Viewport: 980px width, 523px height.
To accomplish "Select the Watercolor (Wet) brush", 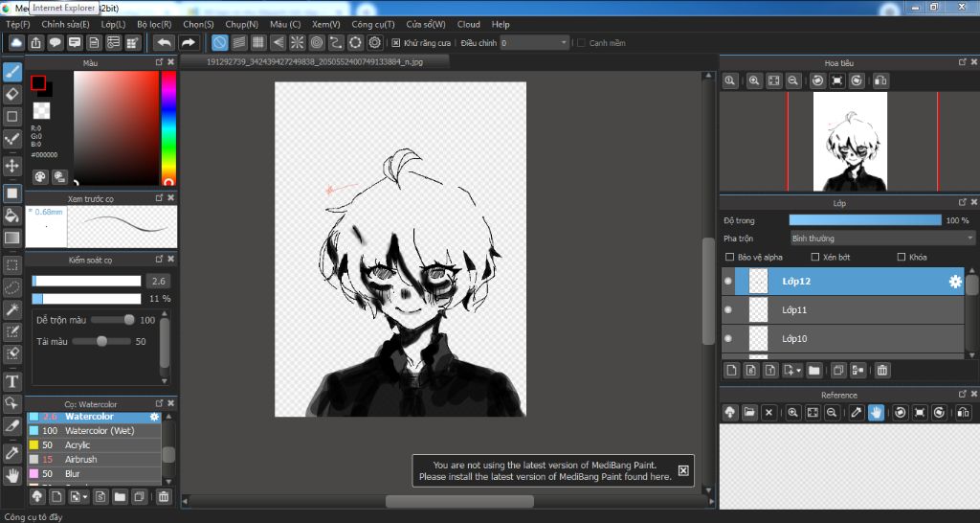I will tap(94, 430).
